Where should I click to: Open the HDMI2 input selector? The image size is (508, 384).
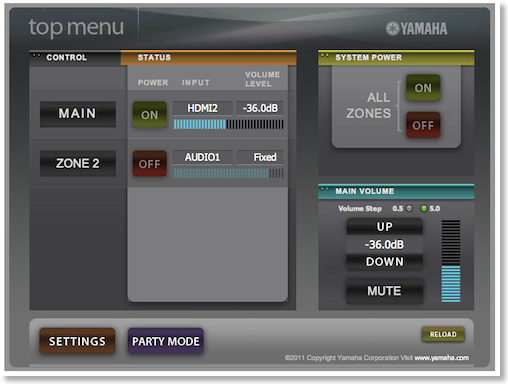click(x=202, y=108)
